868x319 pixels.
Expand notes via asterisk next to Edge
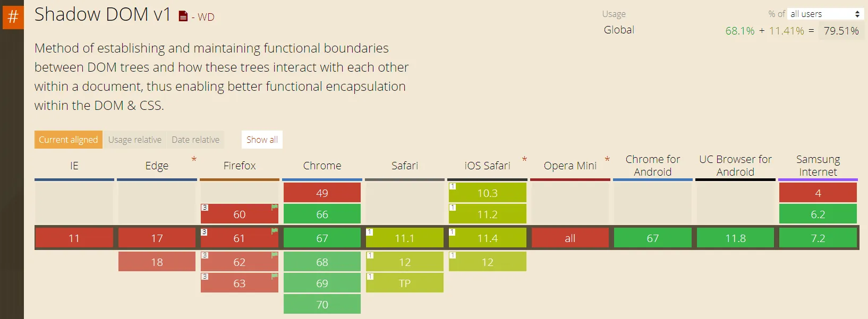(x=194, y=159)
